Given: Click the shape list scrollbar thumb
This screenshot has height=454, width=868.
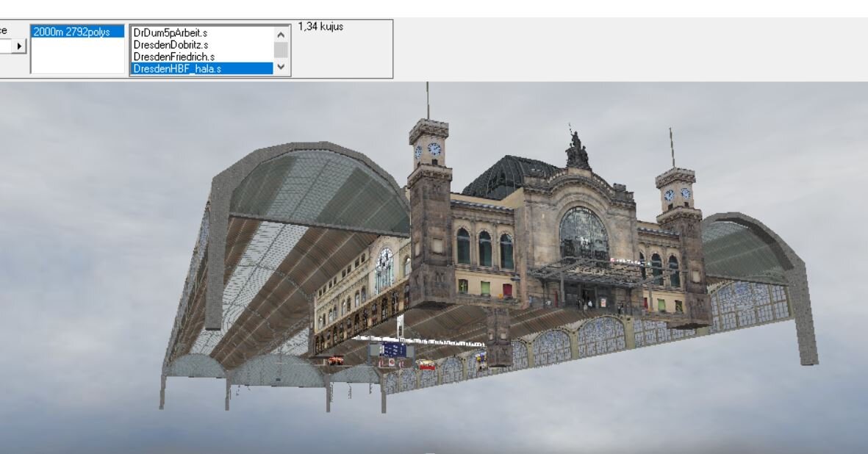Looking at the screenshot, I should pos(281,50).
